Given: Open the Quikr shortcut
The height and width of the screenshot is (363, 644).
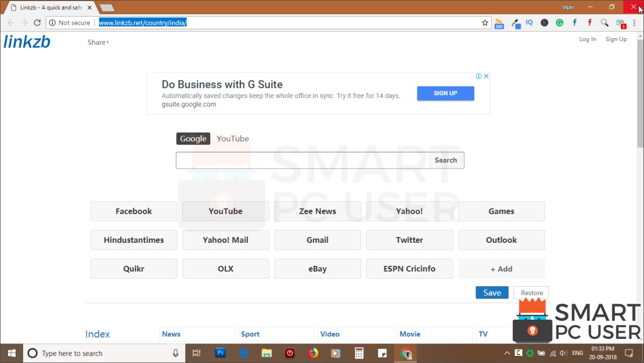Looking at the screenshot, I should pos(134,268).
